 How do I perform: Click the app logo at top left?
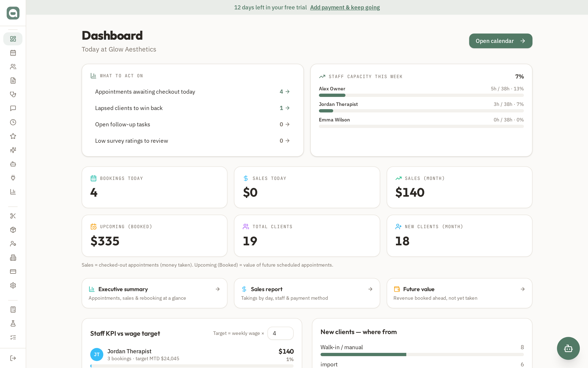tap(13, 13)
